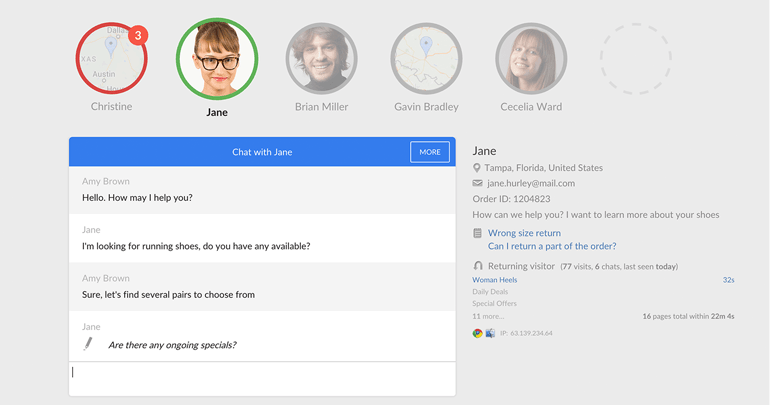Open the Woman Heels page link
Screen dimensions: 770x405
[495, 280]
